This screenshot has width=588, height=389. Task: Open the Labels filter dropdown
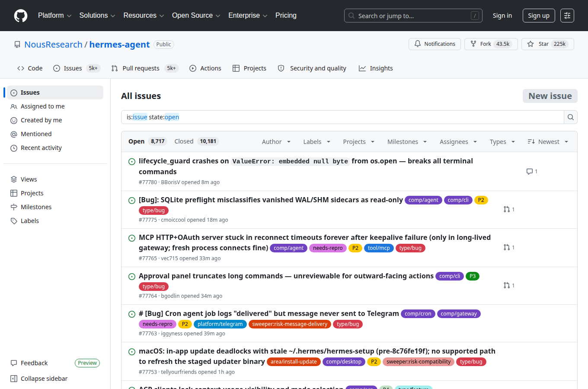[317, 142]
